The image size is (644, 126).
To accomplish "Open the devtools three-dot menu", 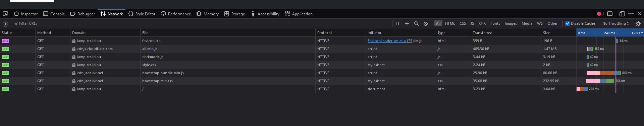I will click(x=631, y=14).
